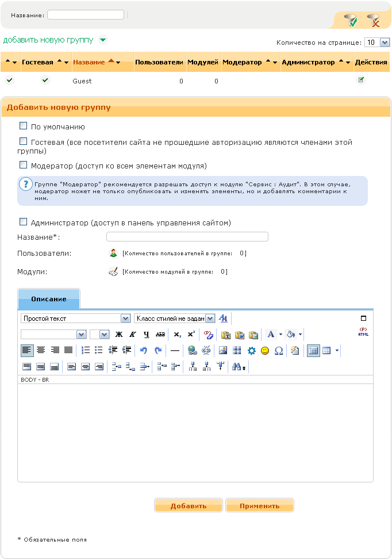
Task: Check the 'Модератор' access checkbox
Action: pyautogui.click(x=24, y=165)
